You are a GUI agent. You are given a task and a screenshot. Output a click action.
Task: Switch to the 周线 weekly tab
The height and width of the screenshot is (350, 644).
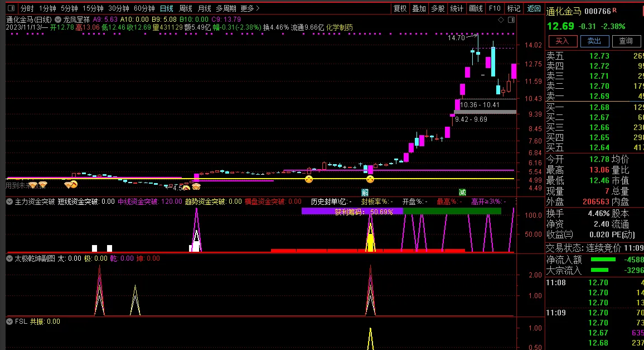tap(185, 8)
